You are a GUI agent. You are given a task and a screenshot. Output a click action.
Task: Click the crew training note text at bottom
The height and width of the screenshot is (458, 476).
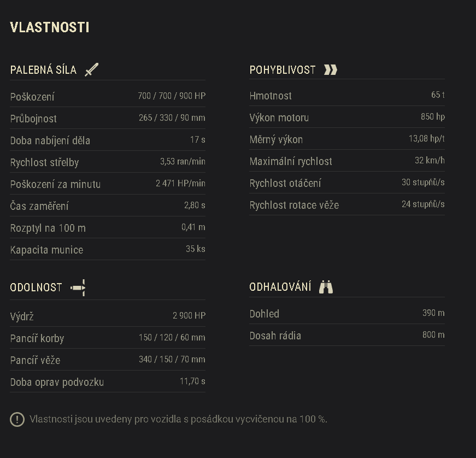pos(178,420)
